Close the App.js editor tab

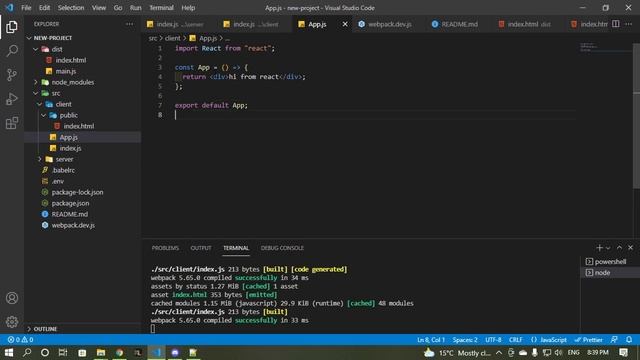345,24
